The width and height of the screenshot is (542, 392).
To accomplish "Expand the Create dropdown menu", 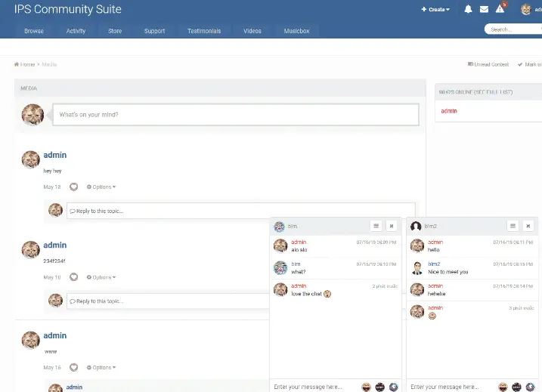I will coord(435,10).
